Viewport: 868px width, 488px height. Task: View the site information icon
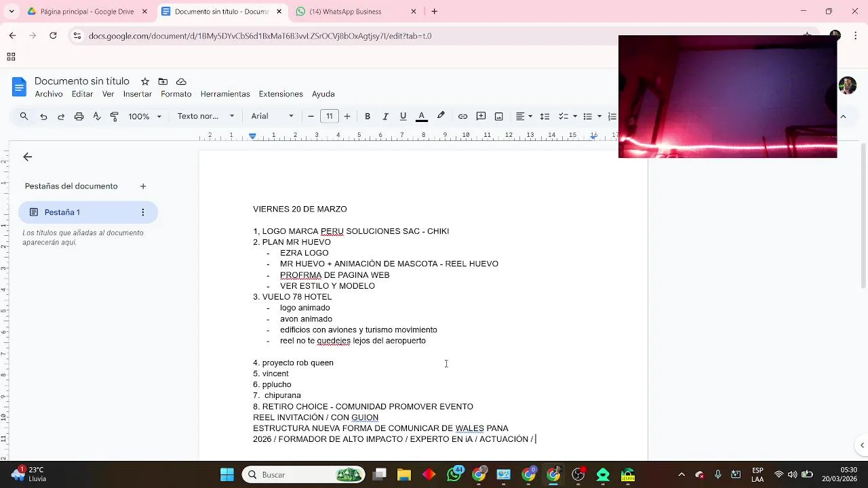tap(77, 36)
